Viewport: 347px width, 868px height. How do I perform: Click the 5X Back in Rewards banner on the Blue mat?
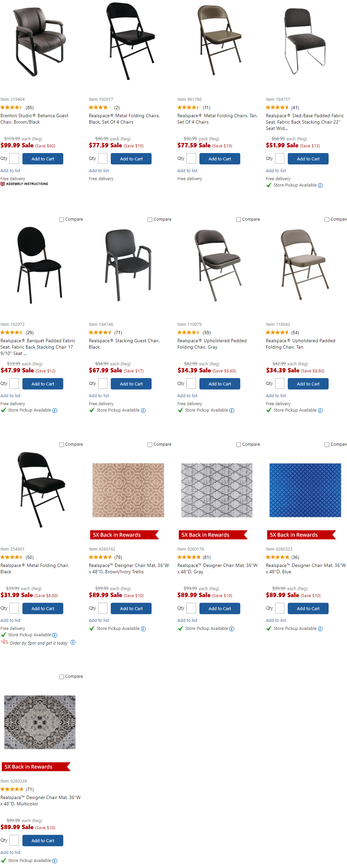click(x=300, y=535)
